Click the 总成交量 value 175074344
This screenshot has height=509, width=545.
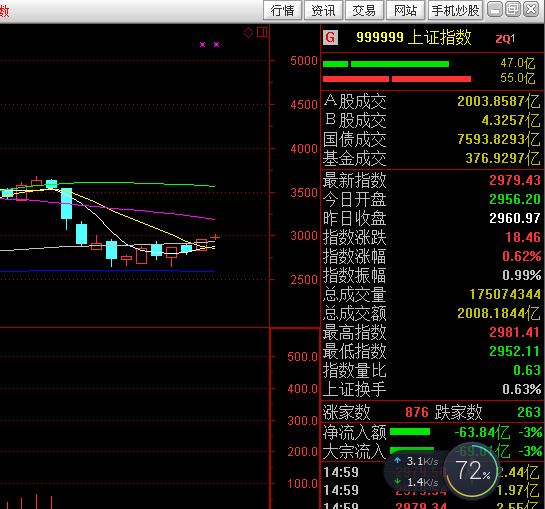click(x=505, y=294)
